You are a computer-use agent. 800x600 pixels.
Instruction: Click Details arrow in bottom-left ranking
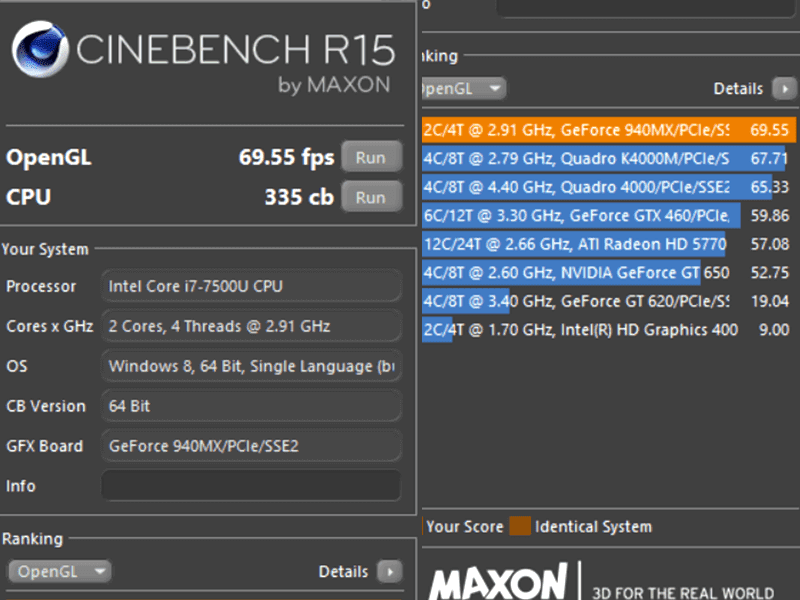click(390, 571)
